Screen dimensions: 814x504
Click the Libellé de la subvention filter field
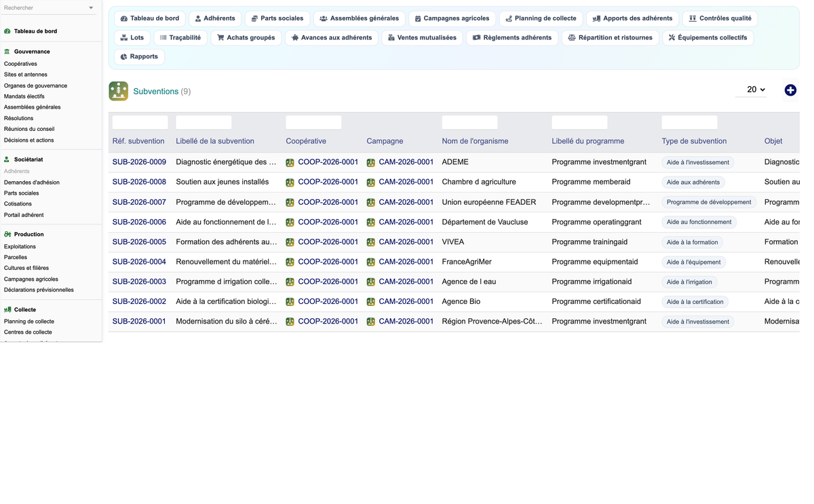pyautogui.click(x=203, y=122)
